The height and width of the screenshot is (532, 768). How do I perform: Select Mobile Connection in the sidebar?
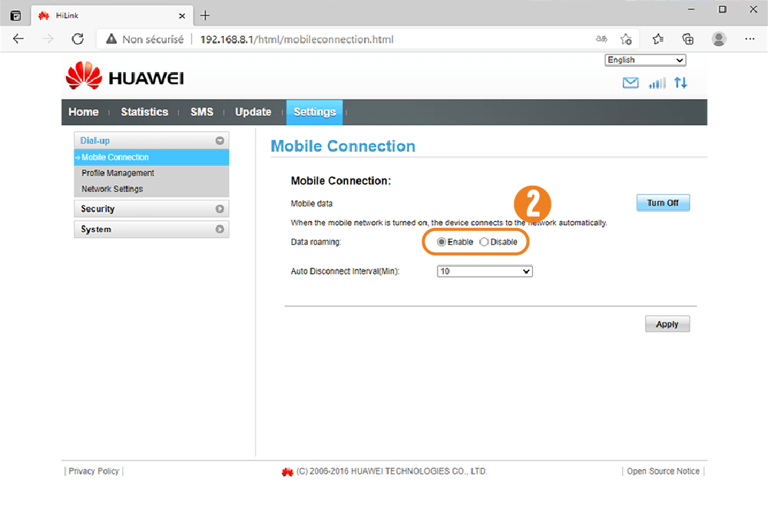[x=151, y=157]
